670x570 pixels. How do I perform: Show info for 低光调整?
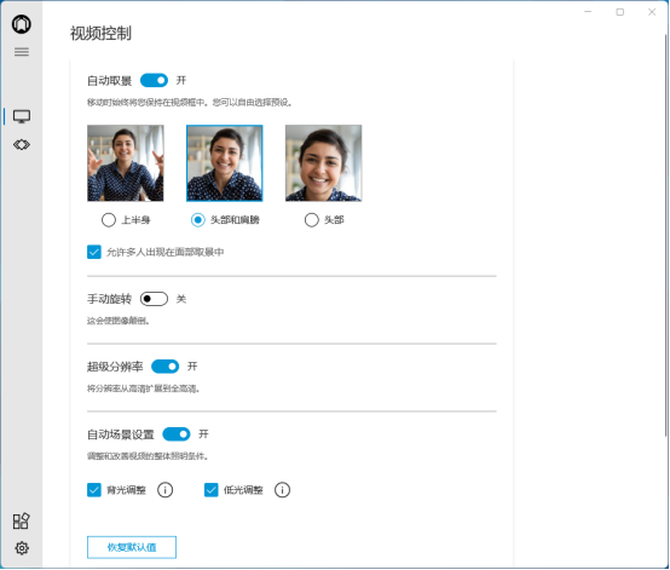click(x=282, y=490)
